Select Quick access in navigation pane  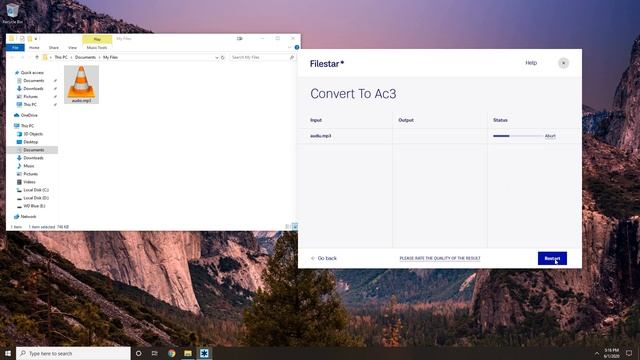click(32, 73)
